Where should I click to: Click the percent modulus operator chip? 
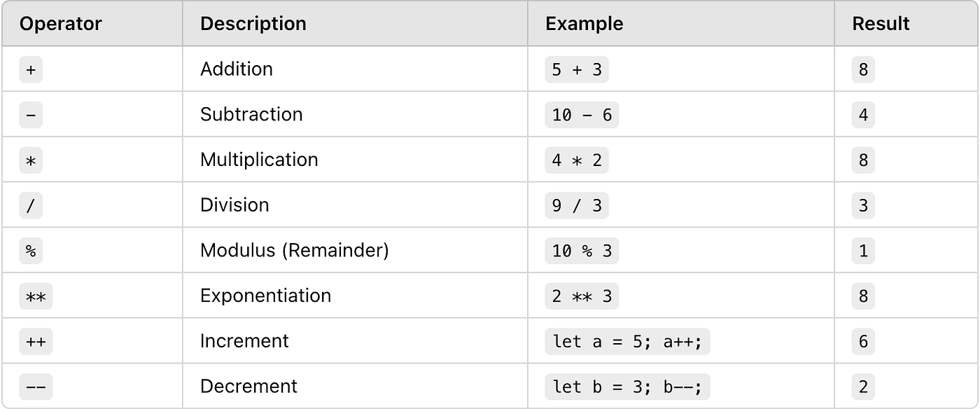(31, 251)
